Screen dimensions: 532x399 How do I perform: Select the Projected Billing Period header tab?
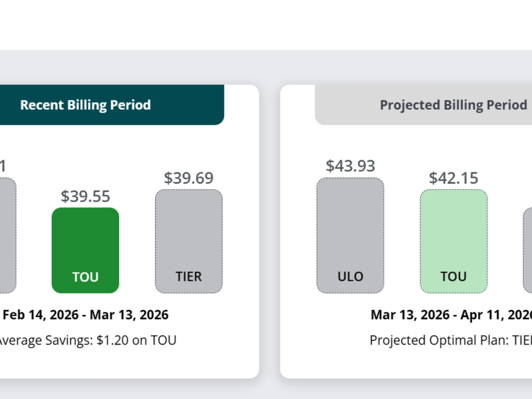(x=453, y=105)
